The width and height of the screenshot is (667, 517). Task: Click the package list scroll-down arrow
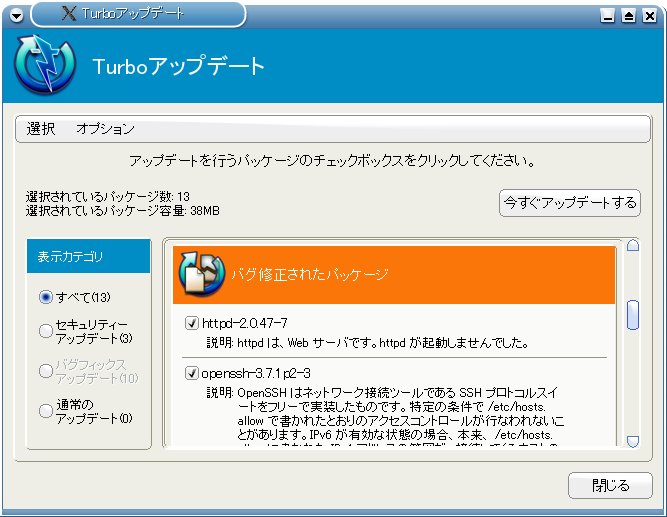click(633, 442)
